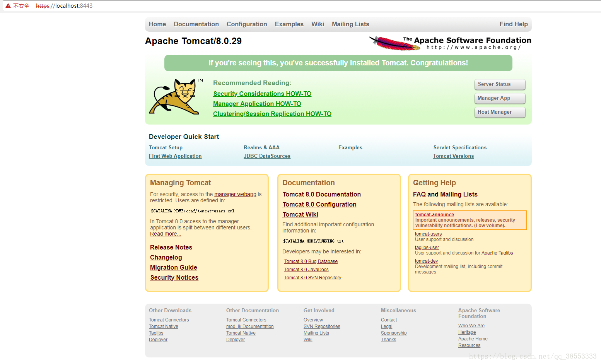
Task: Open the Home nav item
Action: point(157,24)
